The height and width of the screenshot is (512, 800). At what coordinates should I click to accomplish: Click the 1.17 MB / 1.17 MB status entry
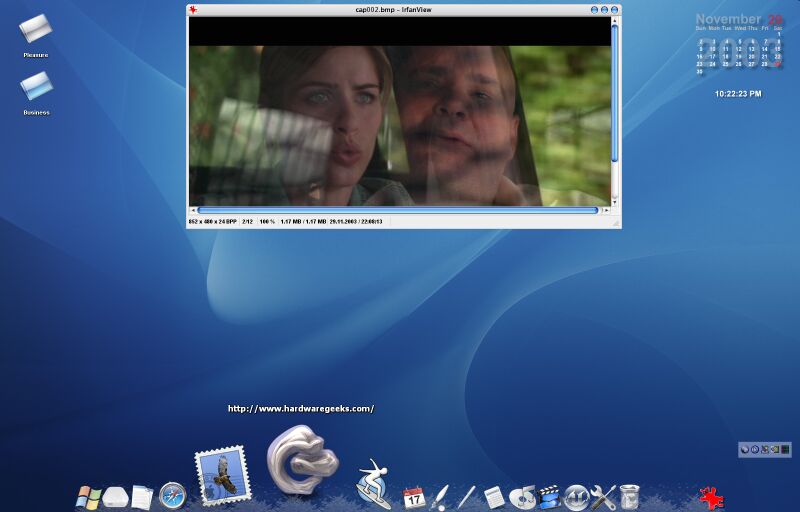(303, 222)
